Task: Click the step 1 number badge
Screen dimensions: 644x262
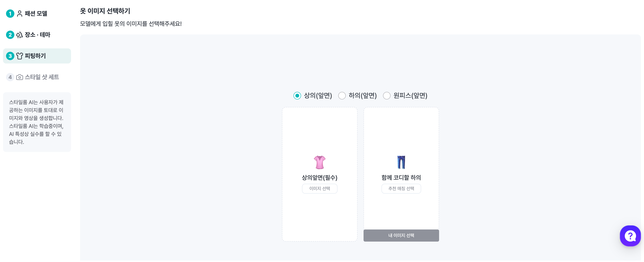Action: click(x=10, y=13)
